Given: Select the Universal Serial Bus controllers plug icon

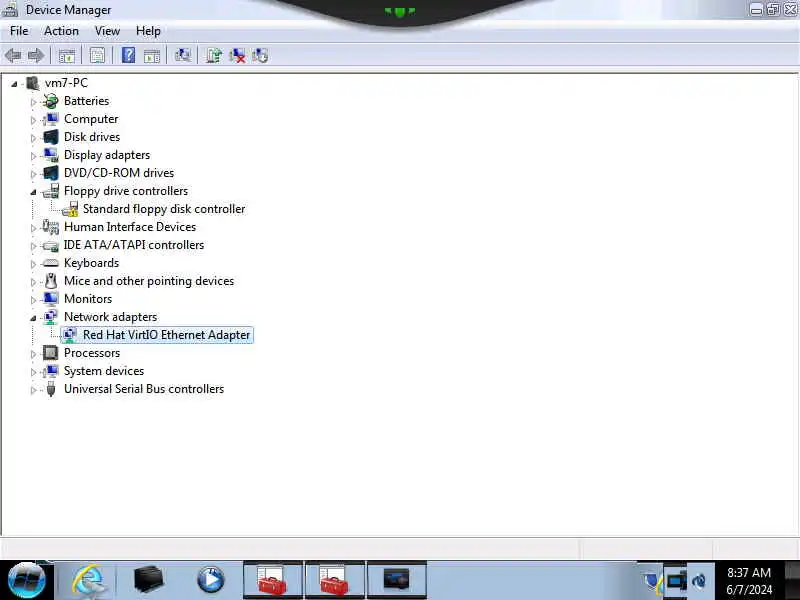Looking at the screenshot, I should 51,389.
